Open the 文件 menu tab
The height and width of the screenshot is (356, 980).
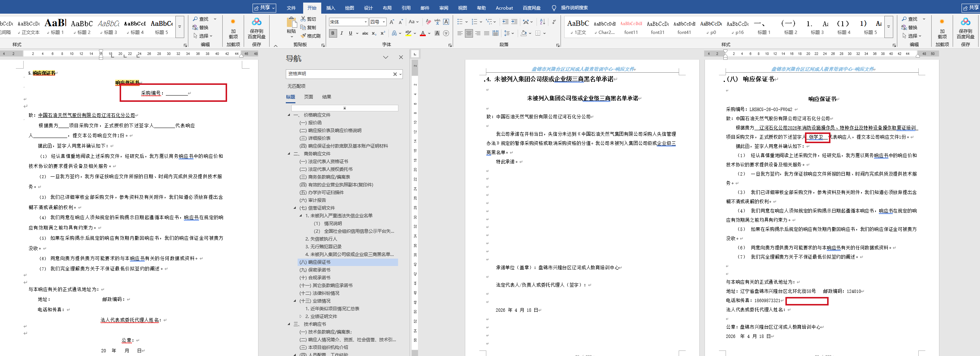(x=291, y=8)
